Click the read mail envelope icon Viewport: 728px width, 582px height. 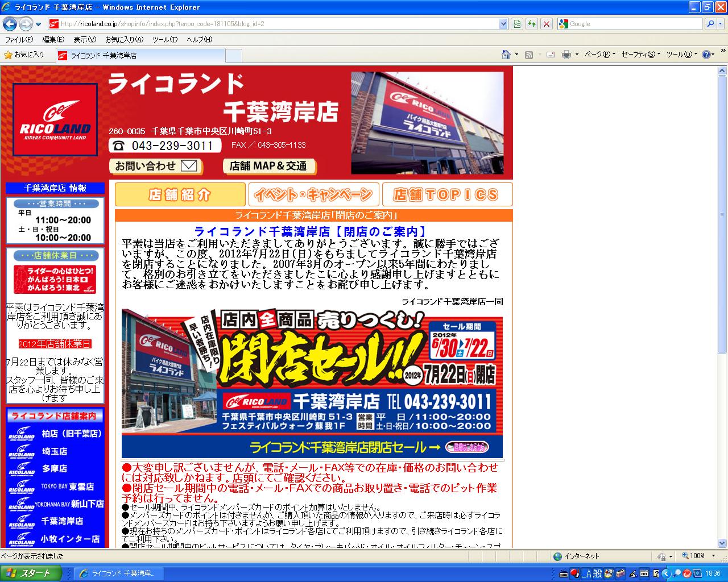(551, 55)
